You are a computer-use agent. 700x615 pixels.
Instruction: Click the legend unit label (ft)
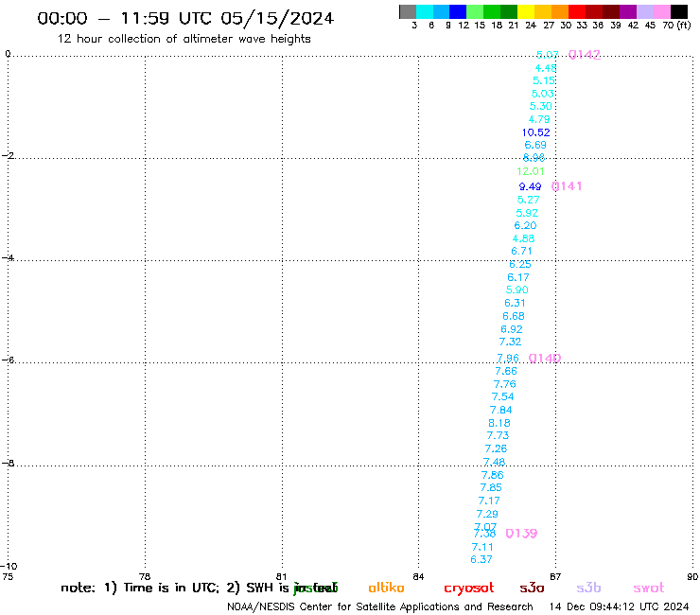[x=684, y=25]
